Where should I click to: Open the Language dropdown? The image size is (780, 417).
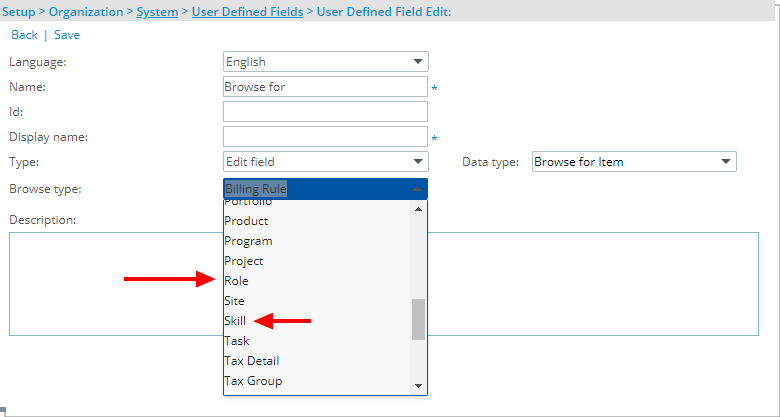coord(325,62)
